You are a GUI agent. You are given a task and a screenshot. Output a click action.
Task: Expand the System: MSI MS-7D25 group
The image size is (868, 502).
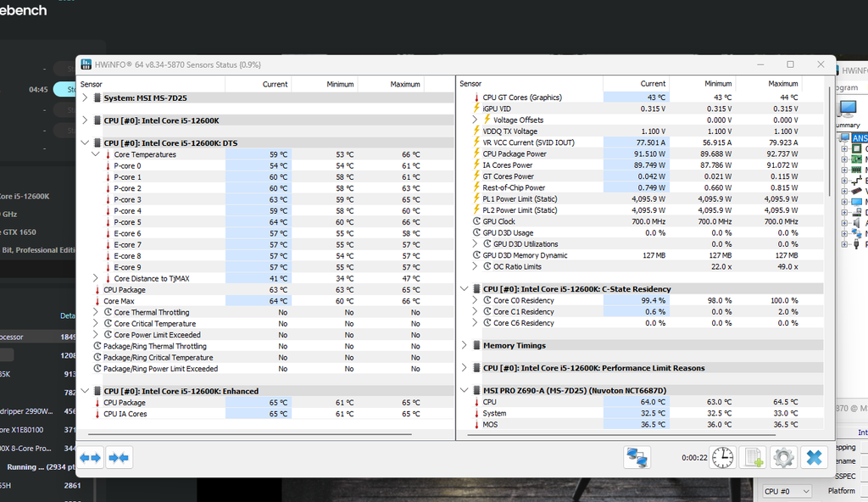point(85,98)
